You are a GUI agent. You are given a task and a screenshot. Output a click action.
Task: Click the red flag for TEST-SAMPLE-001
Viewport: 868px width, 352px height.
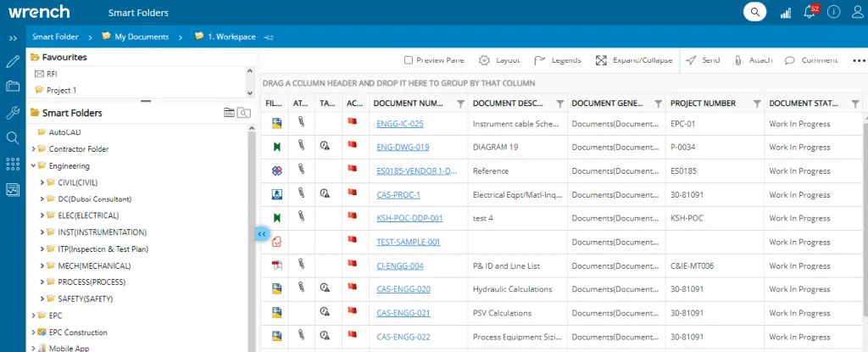pos(352,240)
